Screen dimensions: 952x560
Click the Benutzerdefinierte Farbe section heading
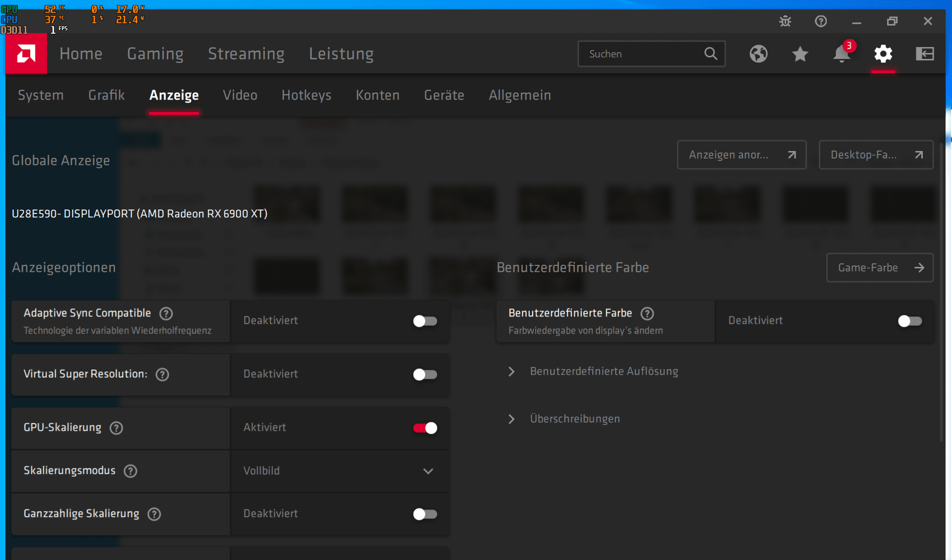click(573, 267)
